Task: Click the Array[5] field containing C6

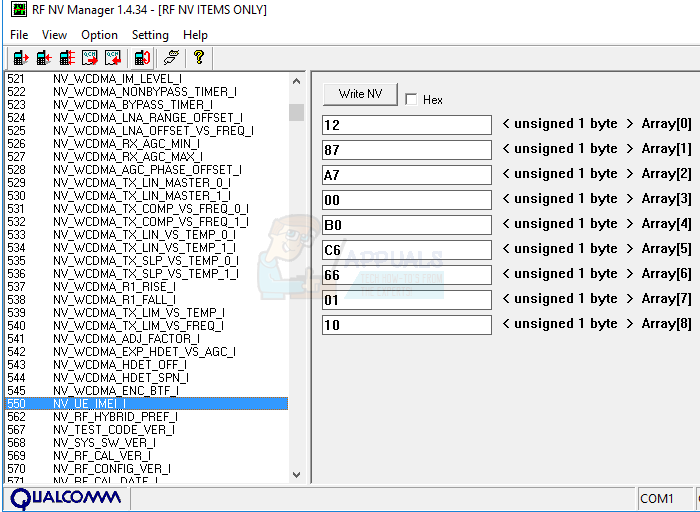Action: [407, 250]
